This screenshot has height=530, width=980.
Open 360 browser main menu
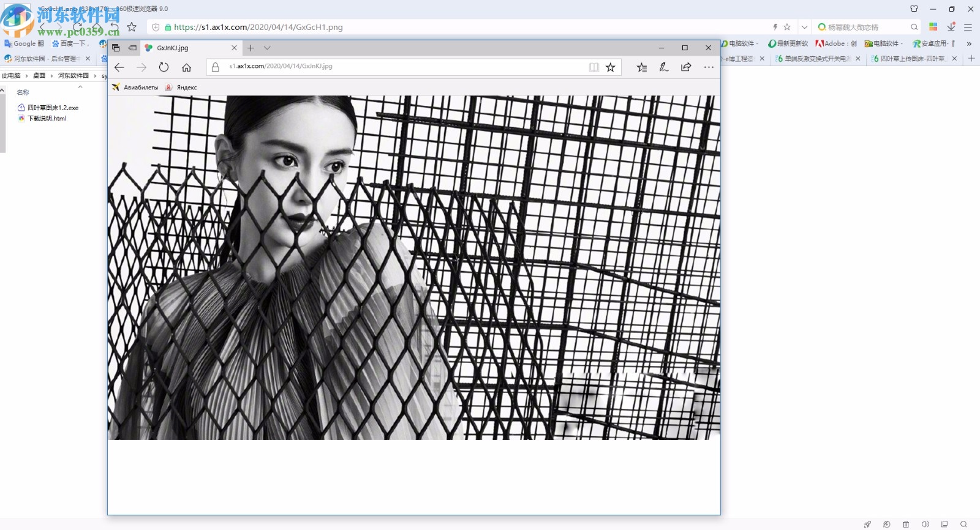click(x=968, y=28)
